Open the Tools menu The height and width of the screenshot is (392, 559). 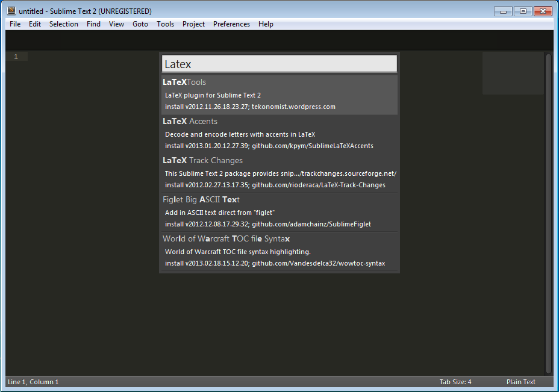[x=166, y=24]
